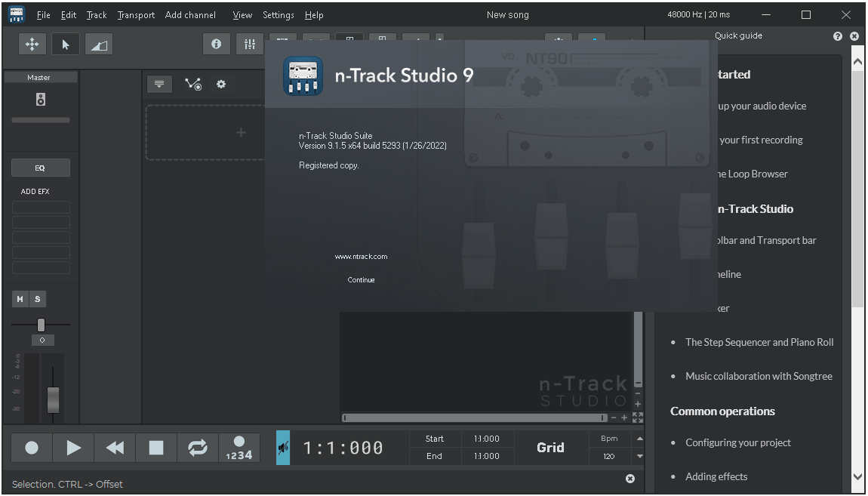
Task: Add a new track with plus placeholder
Action: [x=241, y=132]
